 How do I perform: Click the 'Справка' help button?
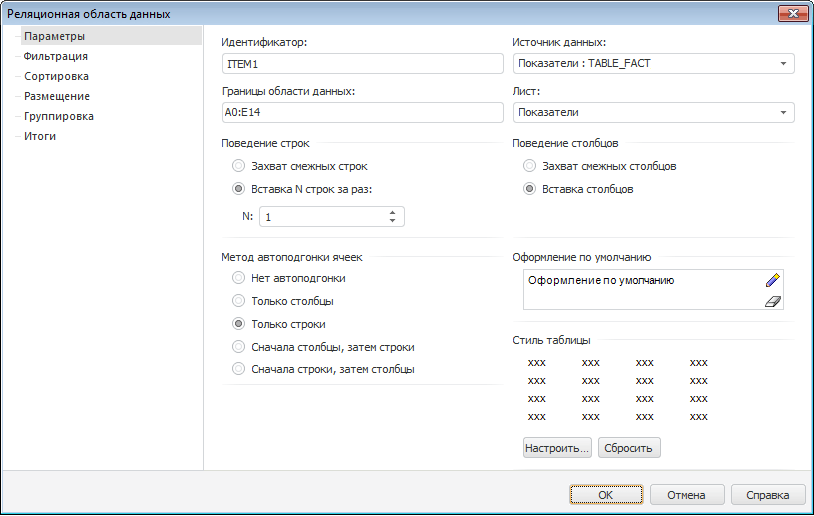click(768, 495)
